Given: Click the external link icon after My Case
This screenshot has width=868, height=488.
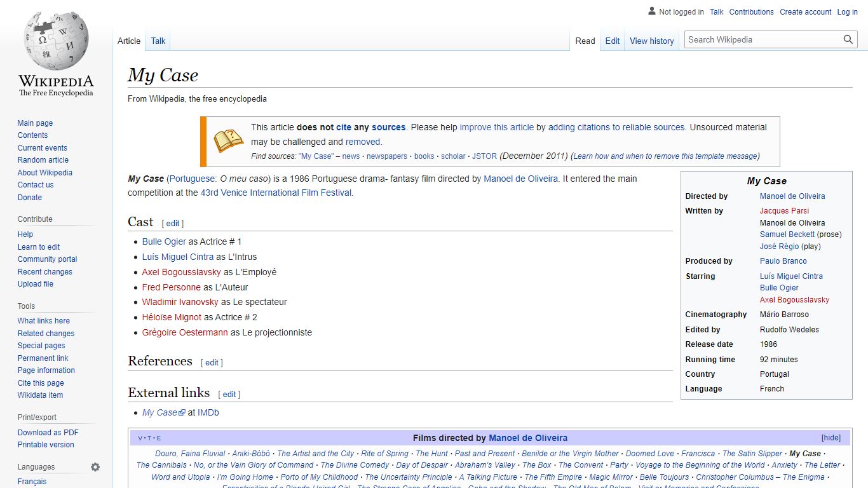Looking at the screenshot, I should (x=182, y=412).
